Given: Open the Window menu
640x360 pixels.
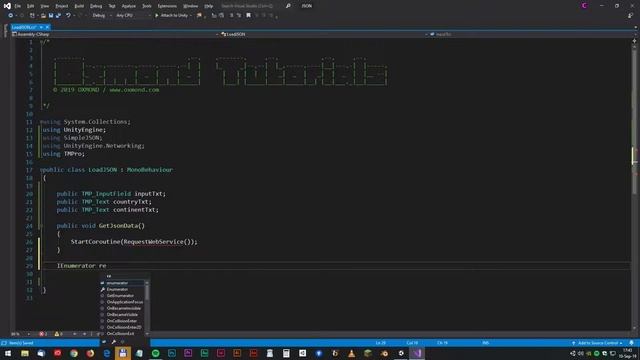Looking at the screenshot, I should point(190,6).
